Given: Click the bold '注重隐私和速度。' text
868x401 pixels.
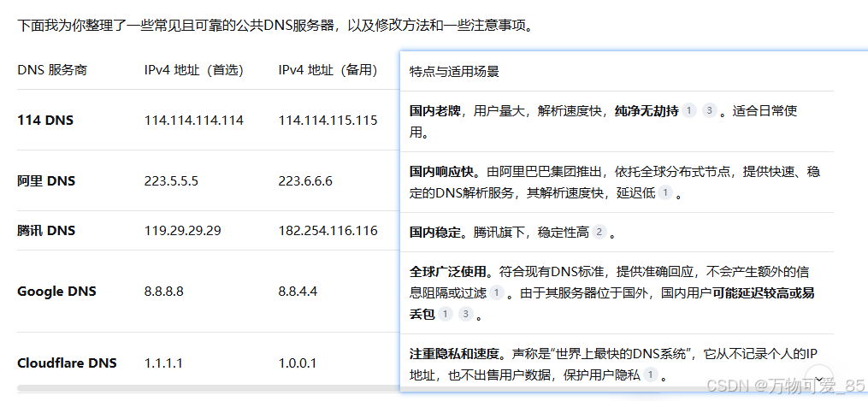Looking at the screenshot, I should [x=459, y=353].
